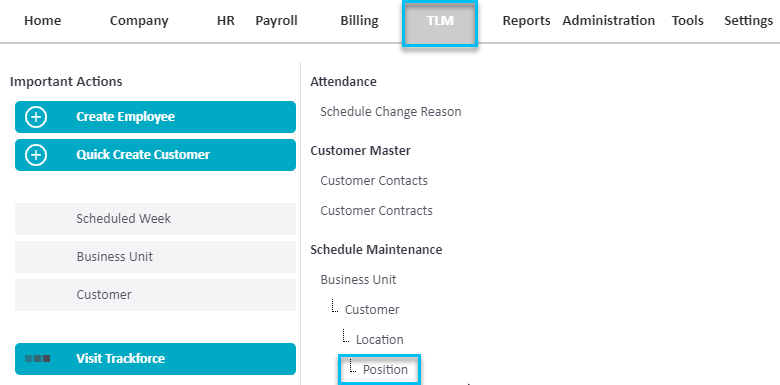Image resolution: width=780 pixels, height=385 pixels.
Task: Click the Visit Trackforce button
Action: [x=155, y=359]
